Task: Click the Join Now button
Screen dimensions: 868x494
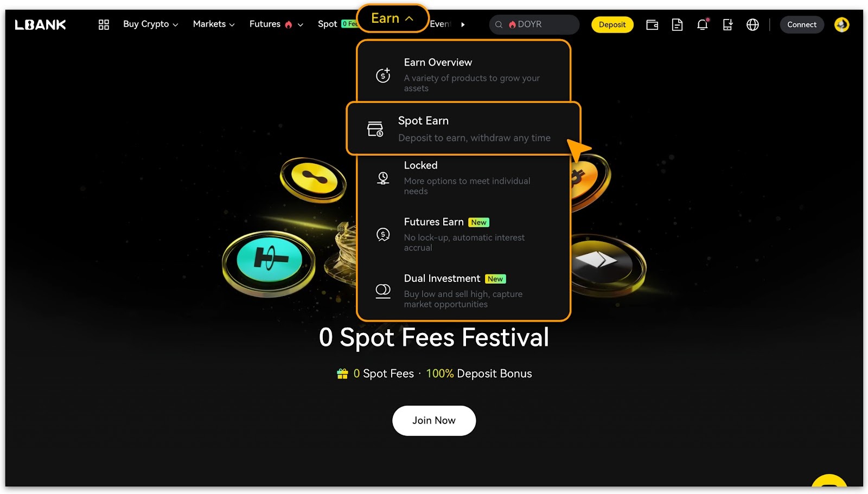Action: pos(434,420)
